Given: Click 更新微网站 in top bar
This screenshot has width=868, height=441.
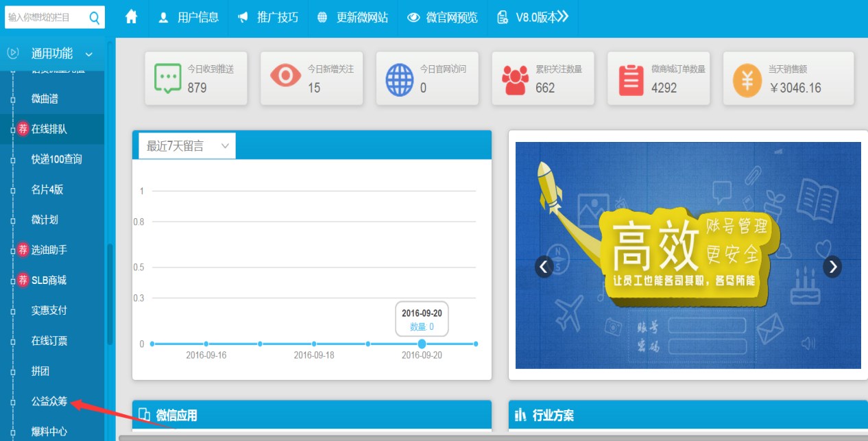Looking at the screenshot, I should point(353,18).
